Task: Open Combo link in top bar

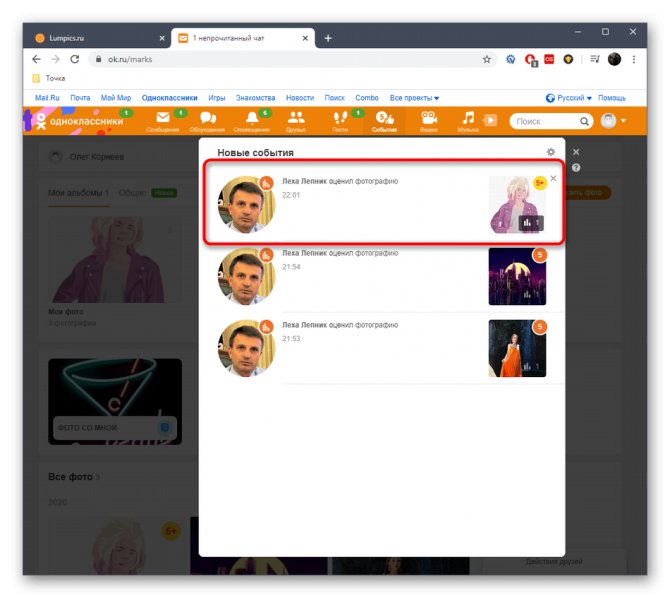Action: [x=367, y=98]
